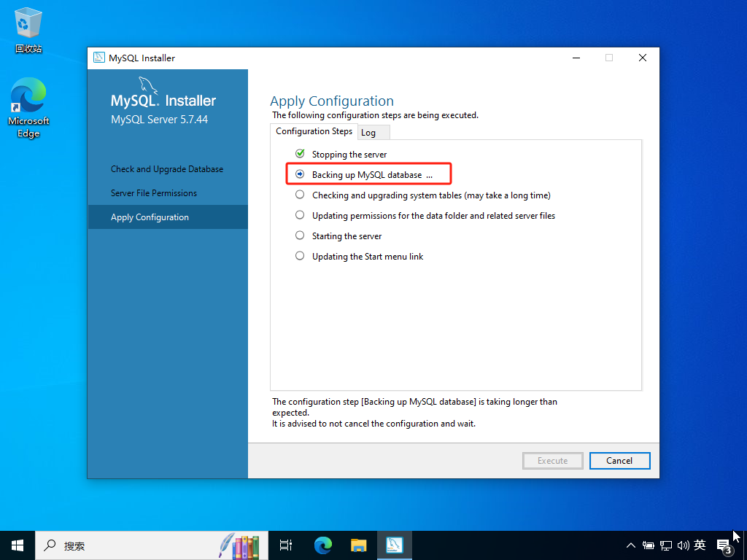The height and width of the screenshot is (560, 747).
Task: Open the Recycle Bin desktop icon
Action: [x=28, y=31]
